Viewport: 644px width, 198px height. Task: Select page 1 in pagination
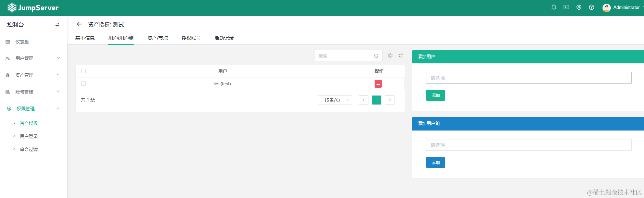click(377, 100)
